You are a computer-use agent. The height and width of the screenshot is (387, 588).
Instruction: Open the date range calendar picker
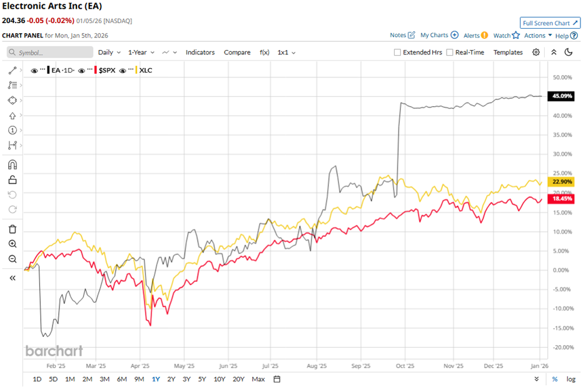point(276,379)
